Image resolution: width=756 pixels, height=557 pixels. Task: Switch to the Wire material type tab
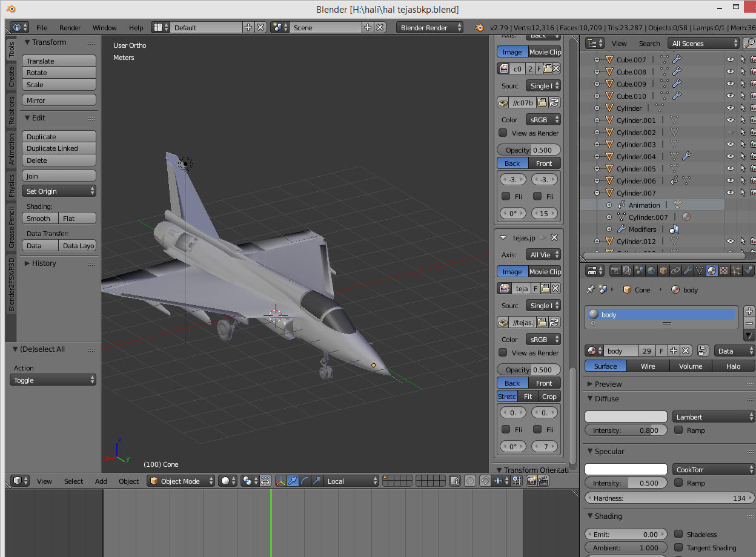[x=648, y=366]
